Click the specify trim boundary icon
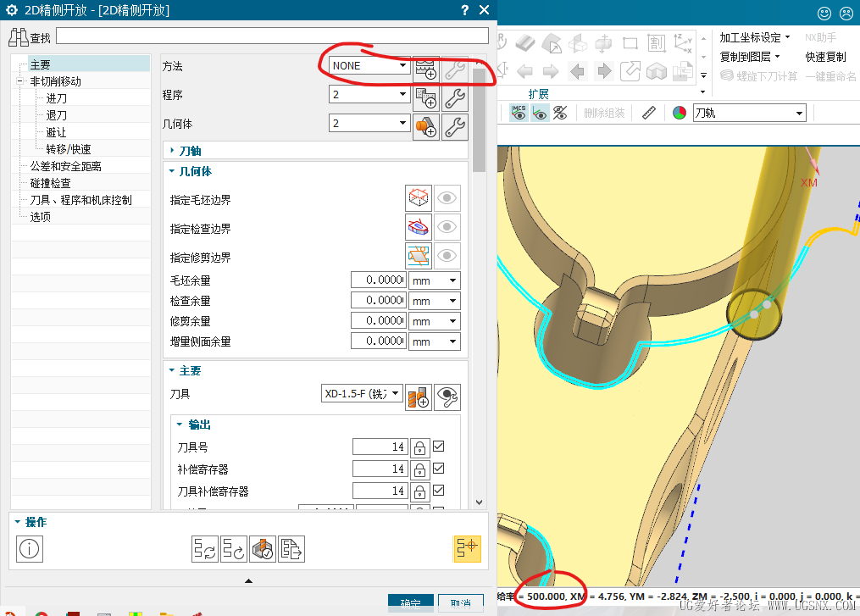 pyautogui.click(x=419, y=256)
